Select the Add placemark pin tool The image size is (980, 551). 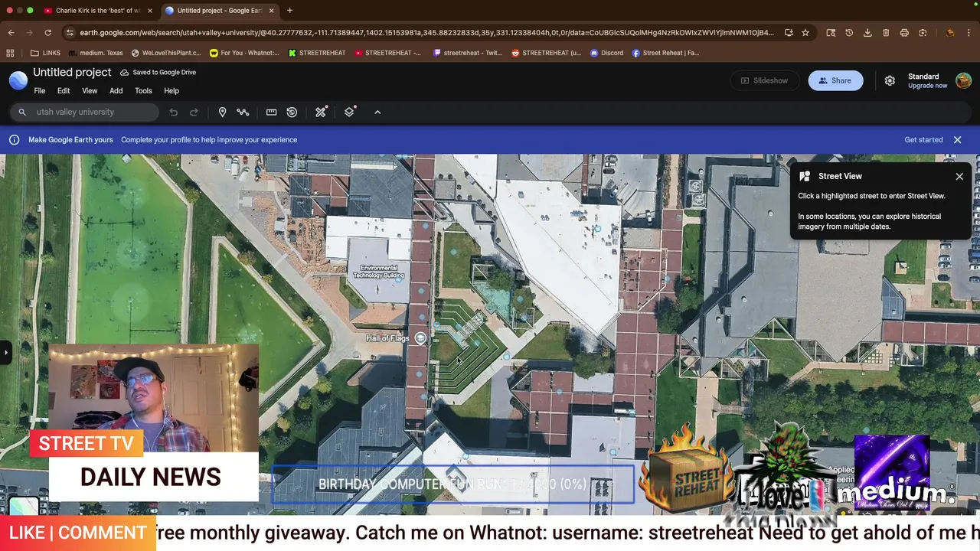222,112
